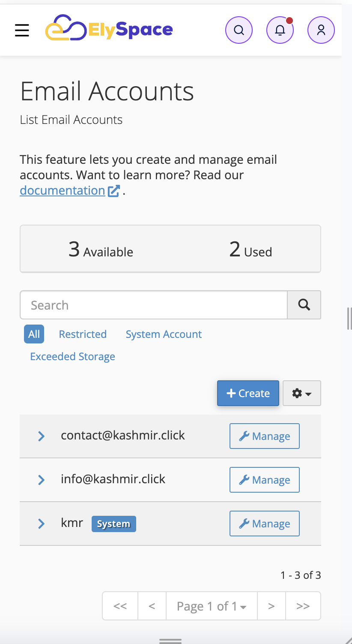Filter by Exceeded Storage
The width and height of the screenshot is (352, 644).
pyautogui.click(x=72, y=356)
